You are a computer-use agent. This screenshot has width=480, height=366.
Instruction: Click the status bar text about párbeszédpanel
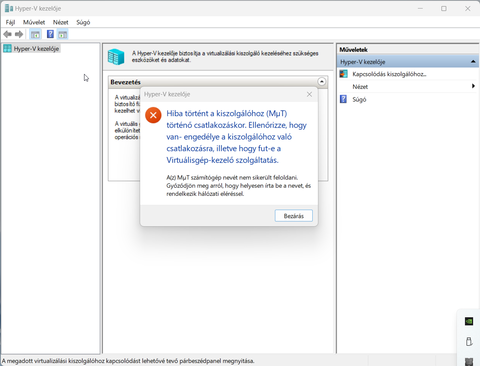pyautogui.click(x=128, y=361)
